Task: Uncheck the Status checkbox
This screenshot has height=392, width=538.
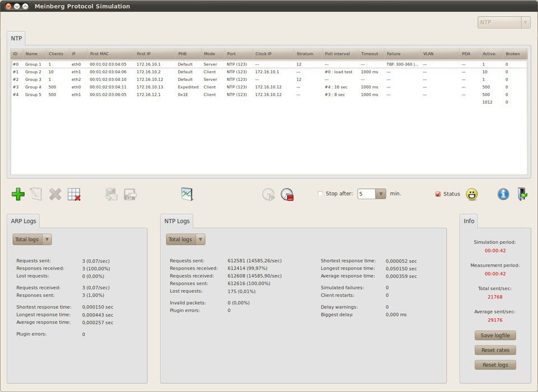Action: coord(438,194)
